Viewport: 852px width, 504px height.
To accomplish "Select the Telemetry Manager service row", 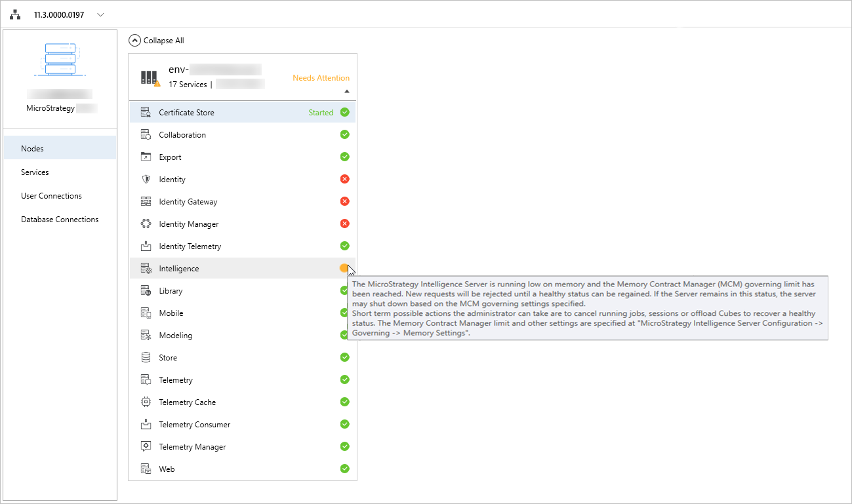I will 192,447.
